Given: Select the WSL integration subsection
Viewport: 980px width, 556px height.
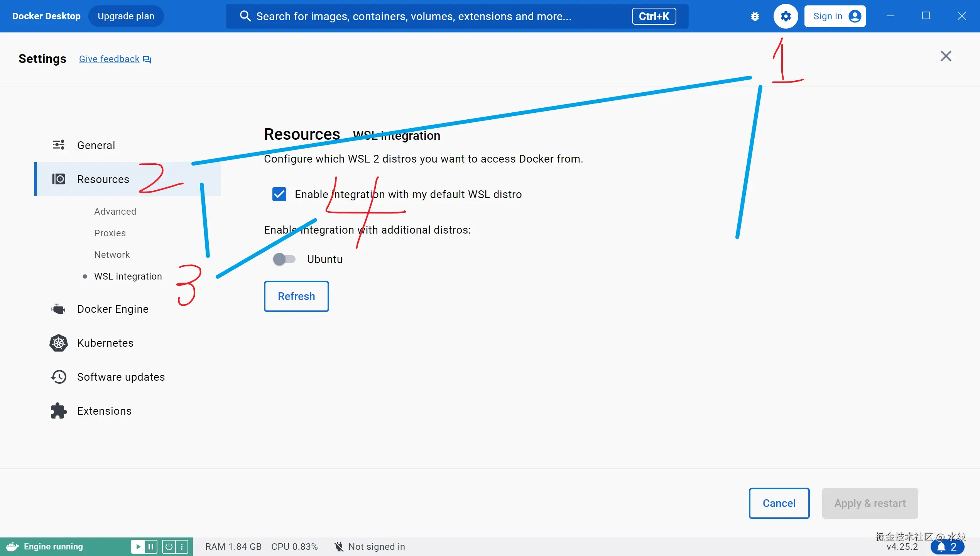Looking at the screenshot, I should click(x=128, y=276).
